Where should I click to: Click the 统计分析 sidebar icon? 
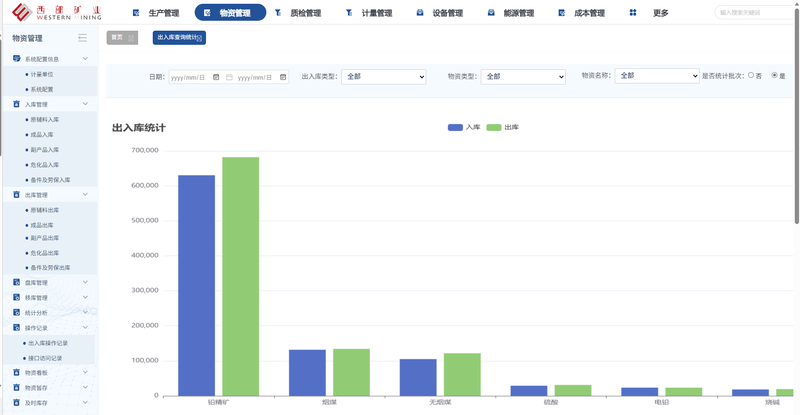click(x=16, y=312)
